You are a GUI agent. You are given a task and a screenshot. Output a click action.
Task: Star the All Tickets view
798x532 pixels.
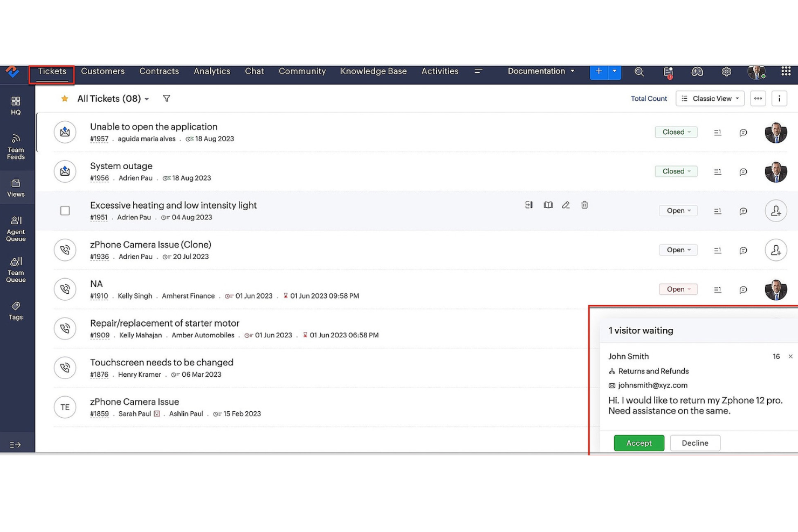[65, 98]
